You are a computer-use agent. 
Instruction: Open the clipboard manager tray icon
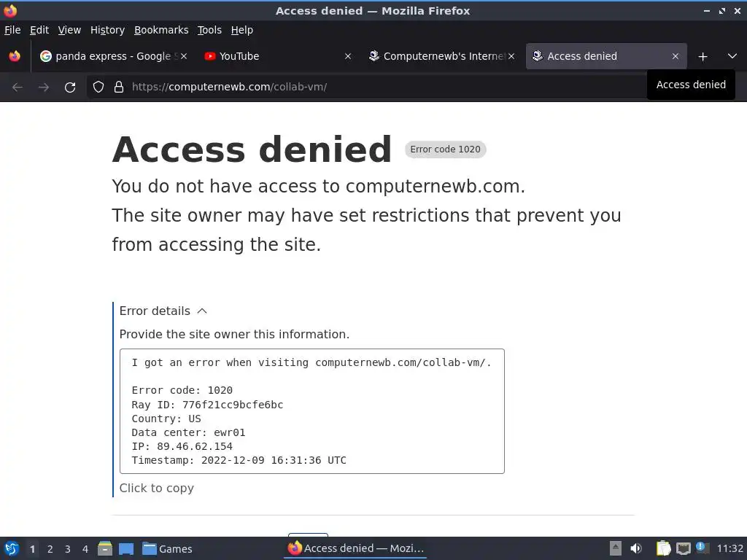coord(663,548)
